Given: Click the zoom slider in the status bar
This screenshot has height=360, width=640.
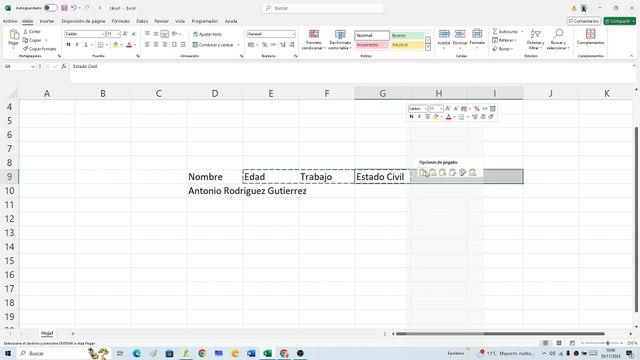Looking at the screenshot, I should (x=602, y=343).
